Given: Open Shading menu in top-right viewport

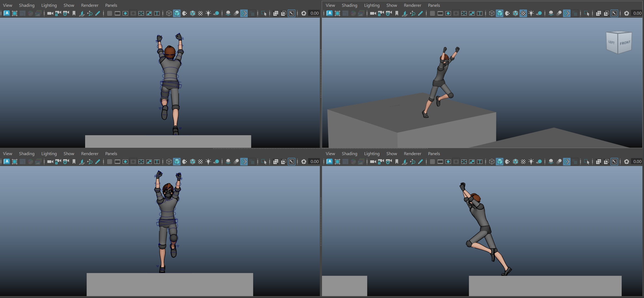Looking at the screenshot, I should [x=349, y=5].
